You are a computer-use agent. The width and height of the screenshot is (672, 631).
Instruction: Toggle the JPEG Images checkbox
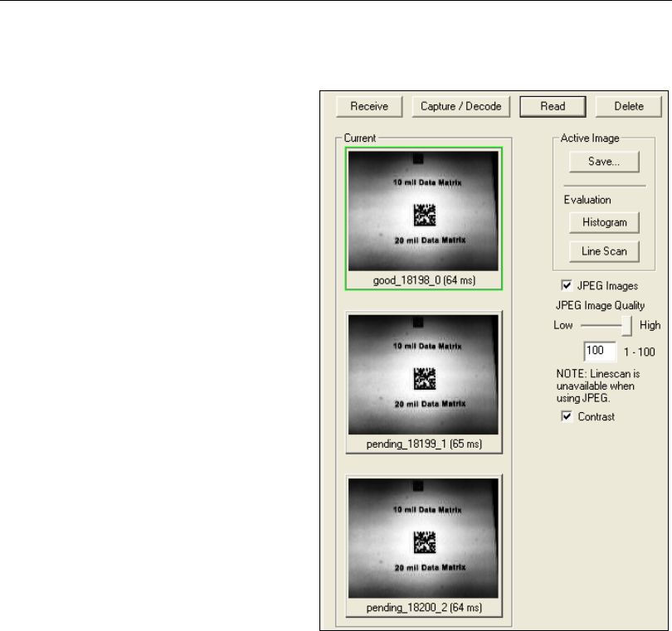tap(567, 286)
